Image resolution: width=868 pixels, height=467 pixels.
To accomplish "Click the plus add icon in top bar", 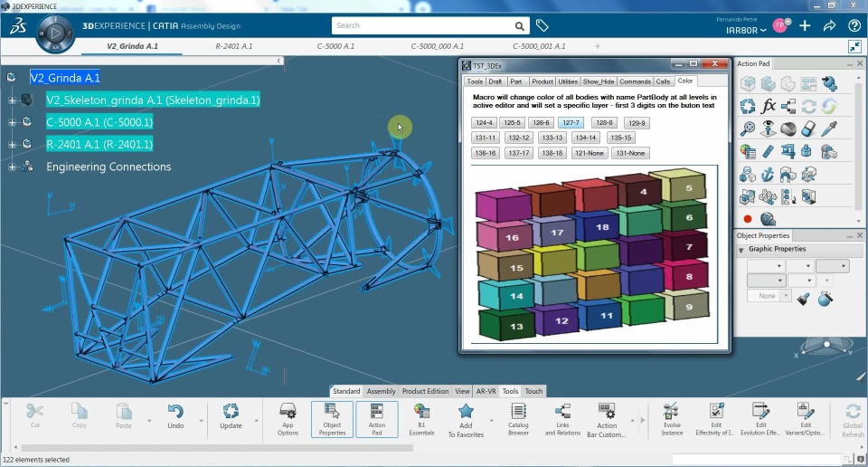I will click(805, 25).
